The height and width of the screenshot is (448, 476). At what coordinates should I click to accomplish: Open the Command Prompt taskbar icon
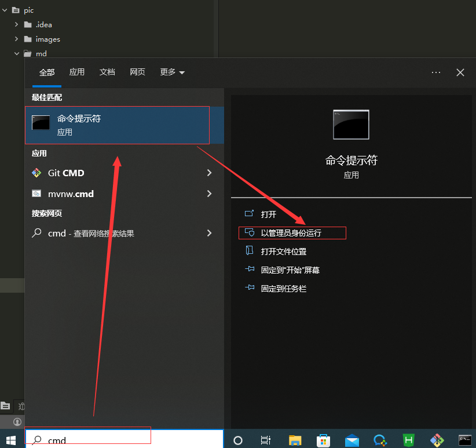(464, 440)
